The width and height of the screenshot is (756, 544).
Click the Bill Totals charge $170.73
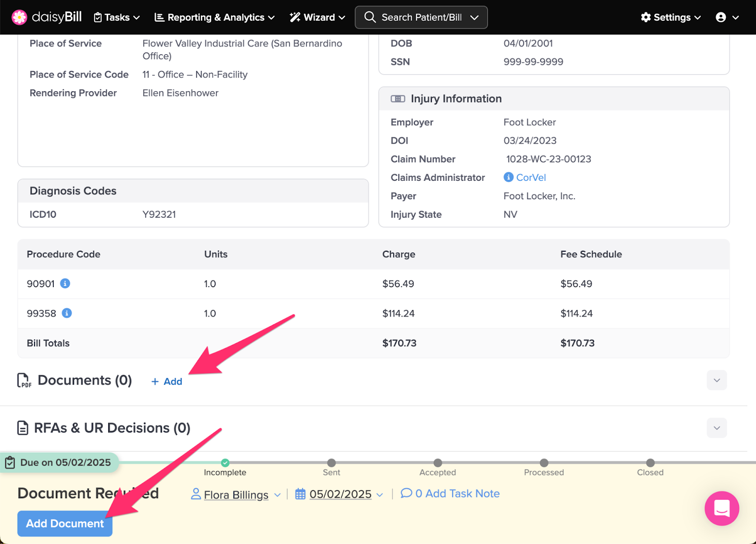click(x=399, y=343)
